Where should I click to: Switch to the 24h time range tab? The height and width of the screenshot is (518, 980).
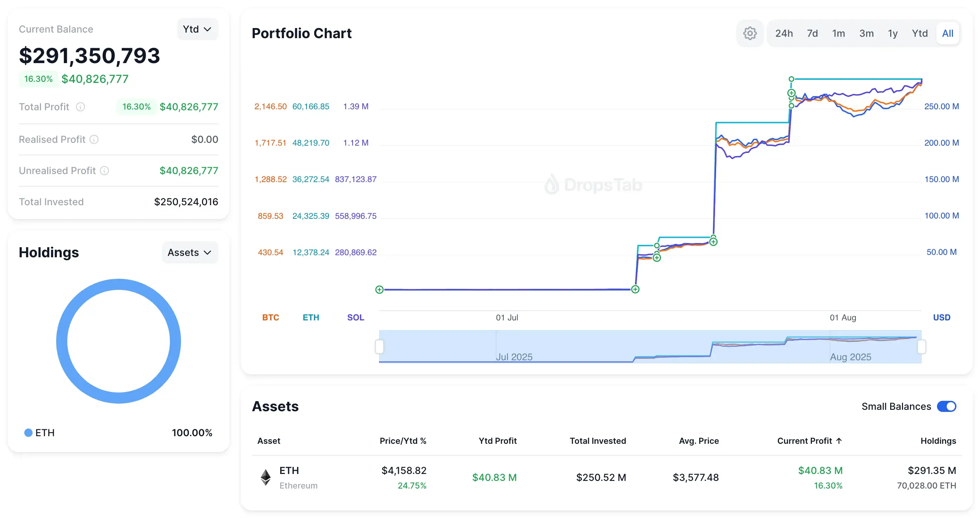pyautogui.click(x=784, y=33)
